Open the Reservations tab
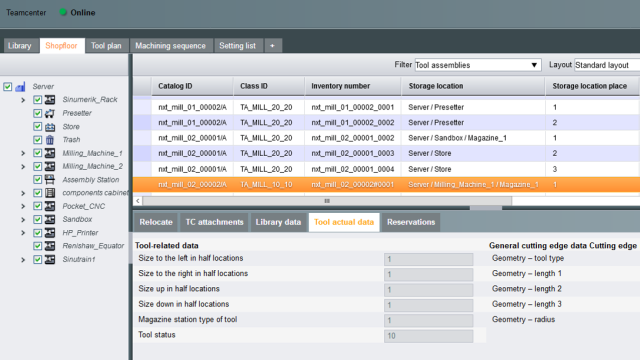Viewport: 640px width, 360px height. coord(411,222)
